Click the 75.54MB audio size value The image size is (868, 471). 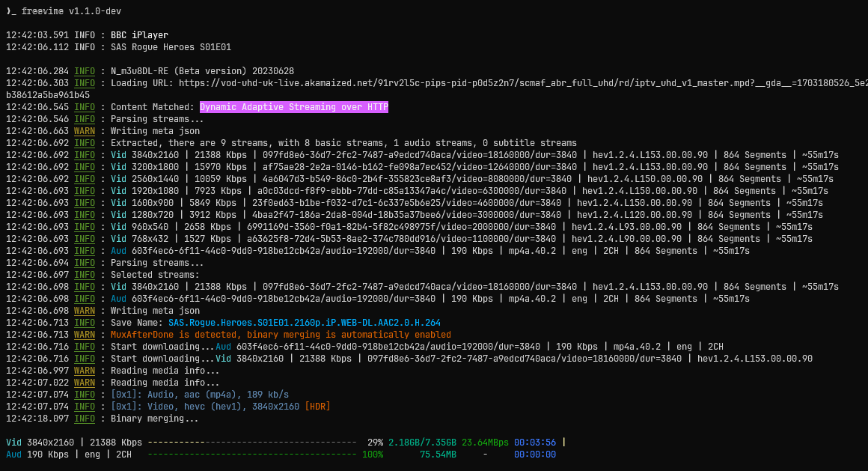[x=438, y=455]
